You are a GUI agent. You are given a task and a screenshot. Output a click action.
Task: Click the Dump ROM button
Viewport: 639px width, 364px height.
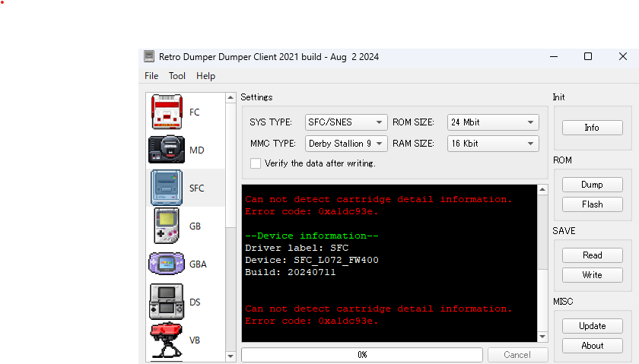tap(592, 185)
